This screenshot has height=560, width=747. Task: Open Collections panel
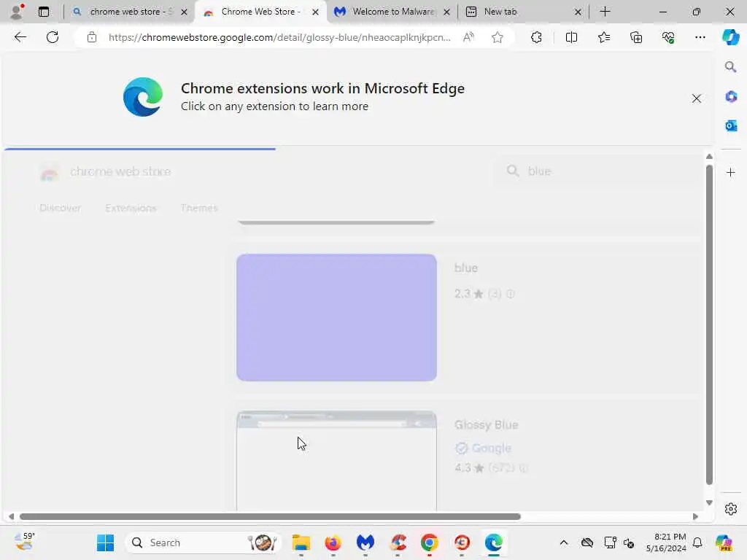pos(636,37)
